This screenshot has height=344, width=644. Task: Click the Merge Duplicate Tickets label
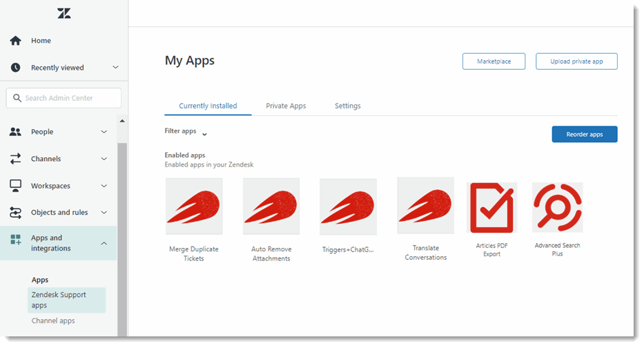pyautogui.click(x=194, y=254)
